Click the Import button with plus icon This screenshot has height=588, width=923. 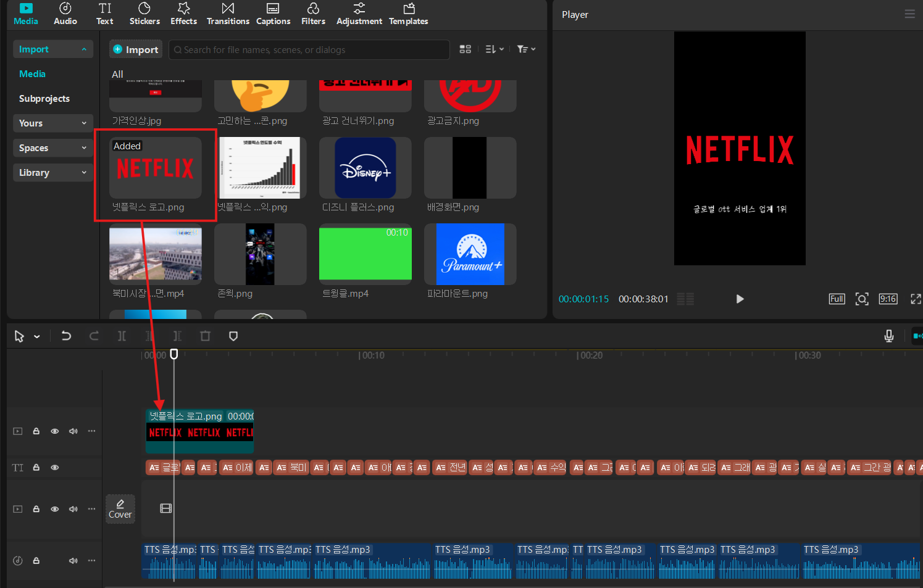click(136, 49)
